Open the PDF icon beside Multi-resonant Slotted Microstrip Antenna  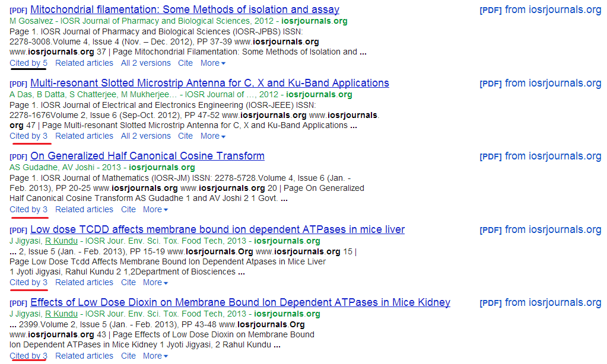(17, 83)
